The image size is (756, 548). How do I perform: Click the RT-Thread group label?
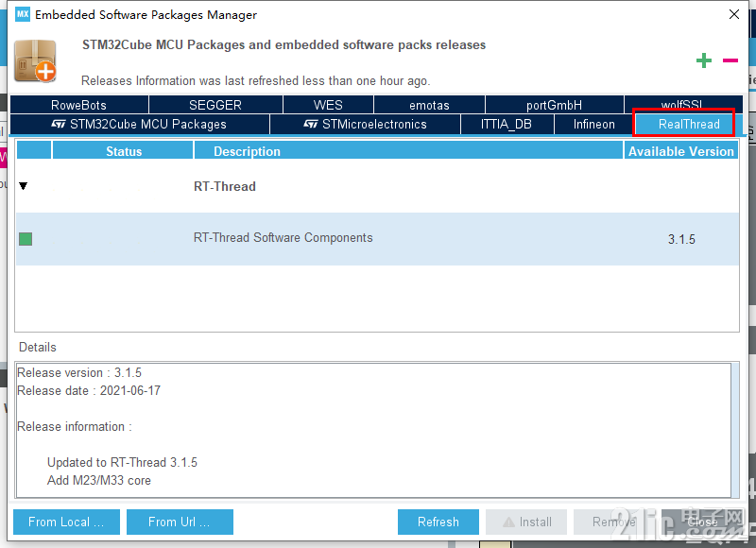click(225, 186)
